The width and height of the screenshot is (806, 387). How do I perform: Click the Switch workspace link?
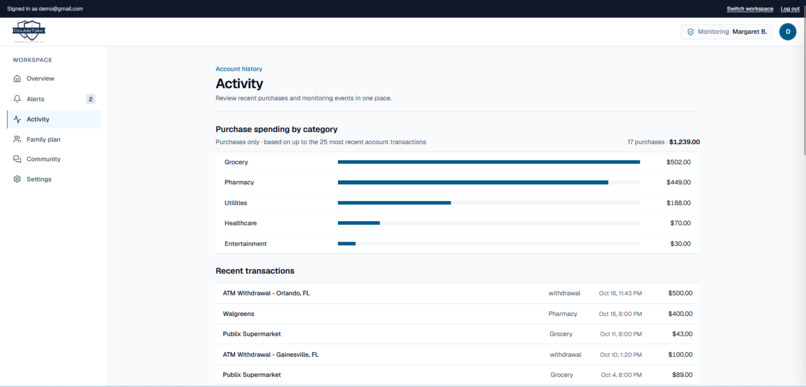tap(749, 9)
